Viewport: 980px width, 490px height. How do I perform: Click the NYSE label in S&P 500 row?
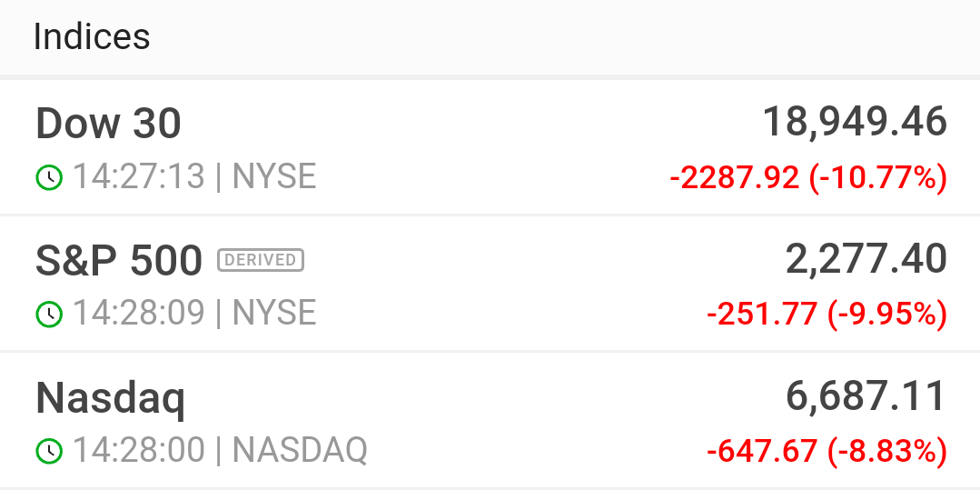tap(273, 313)
